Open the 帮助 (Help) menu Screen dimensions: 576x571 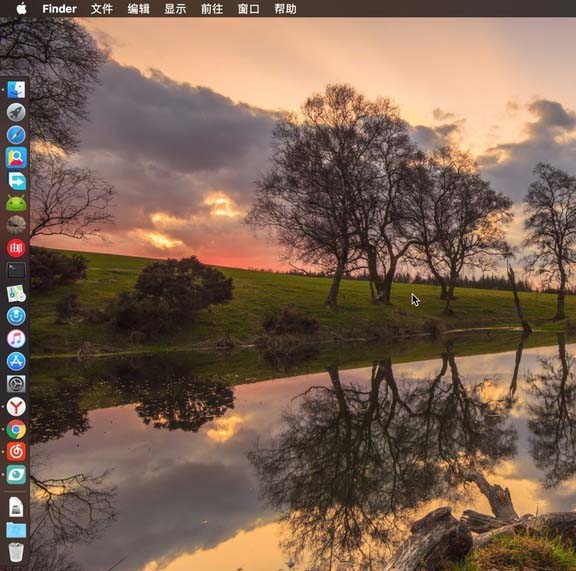point(285,9)
